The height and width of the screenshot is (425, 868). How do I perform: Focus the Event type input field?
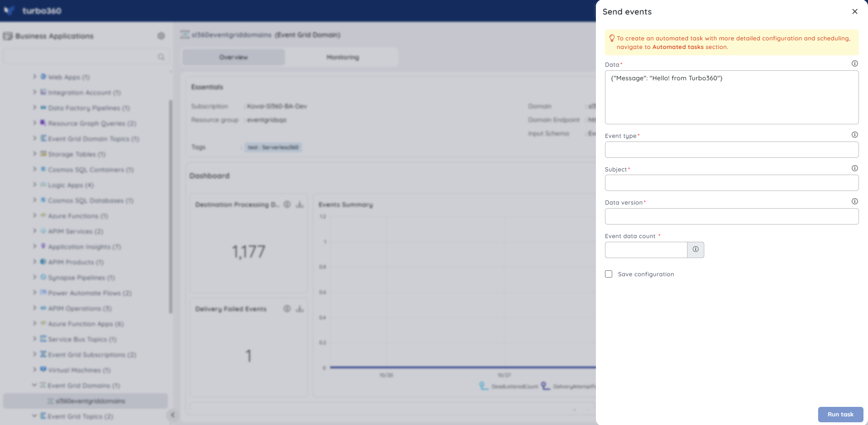click(x=731, y=150)
